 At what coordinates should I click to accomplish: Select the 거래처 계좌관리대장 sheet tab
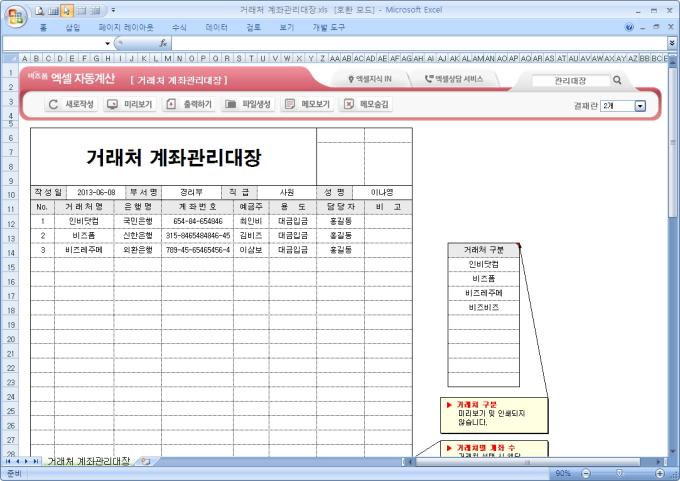pos(88,461)
